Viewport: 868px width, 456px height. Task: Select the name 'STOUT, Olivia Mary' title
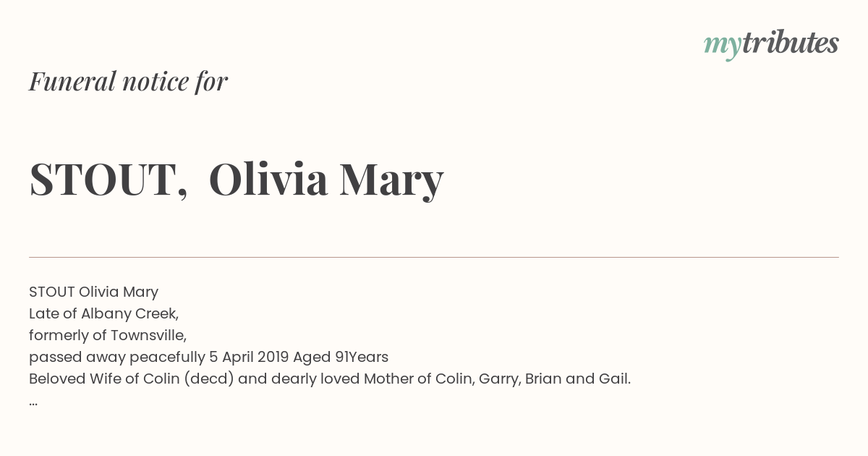(236, 180)
